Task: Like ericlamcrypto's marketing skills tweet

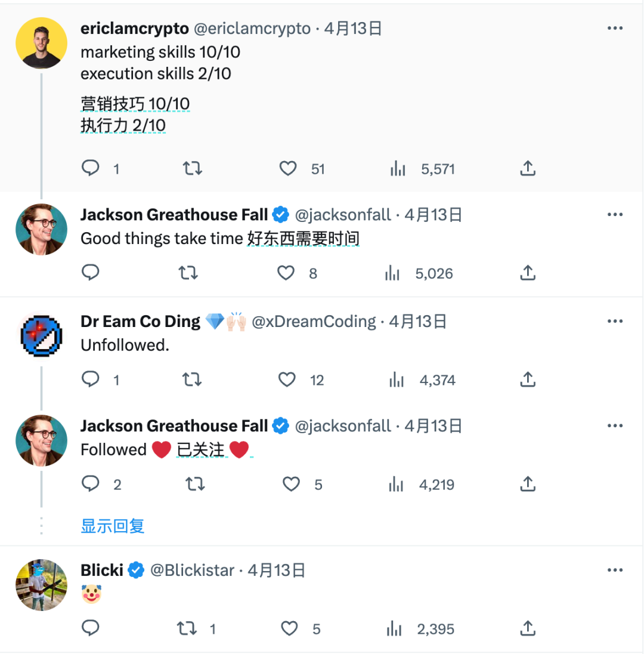Action: tap(288, 168)
